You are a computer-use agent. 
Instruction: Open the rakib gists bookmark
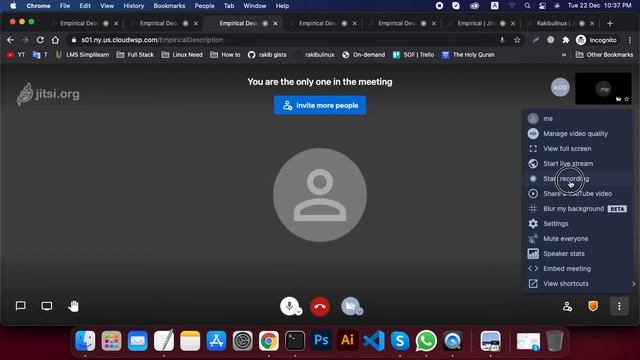click(x=267, y=55)
